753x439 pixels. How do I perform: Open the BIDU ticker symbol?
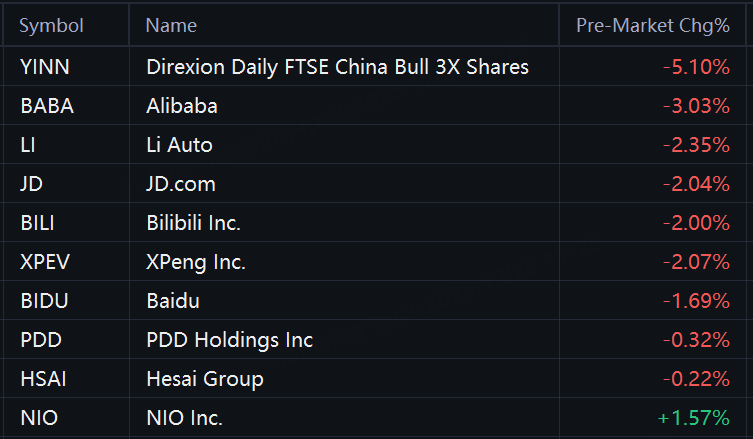[x=43, y=301]
